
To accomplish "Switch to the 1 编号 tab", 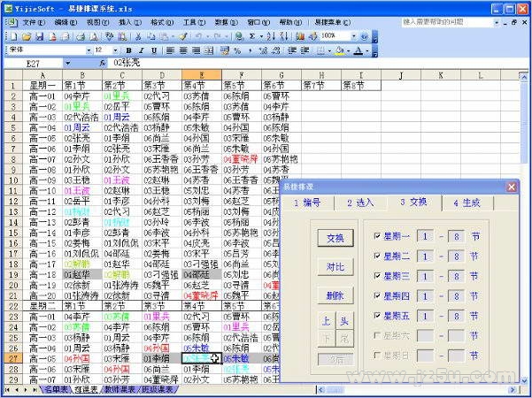I will tap(307, 203).
